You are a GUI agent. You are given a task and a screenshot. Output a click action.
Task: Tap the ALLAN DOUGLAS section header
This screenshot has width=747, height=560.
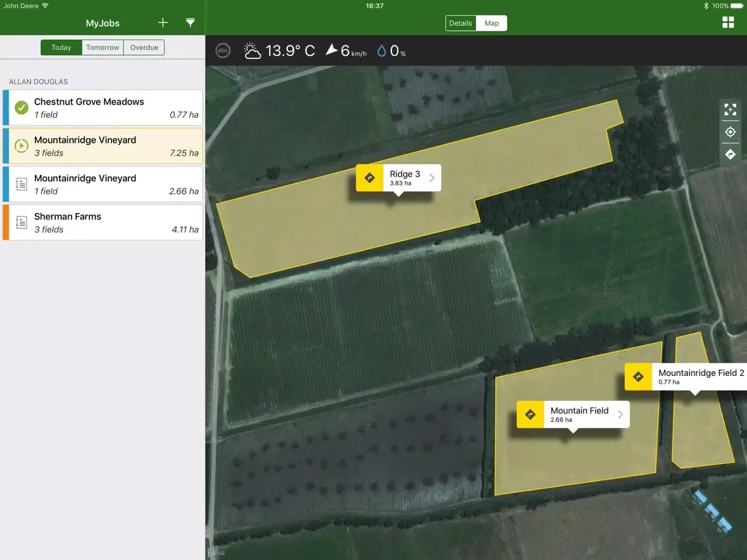(38, 82)
